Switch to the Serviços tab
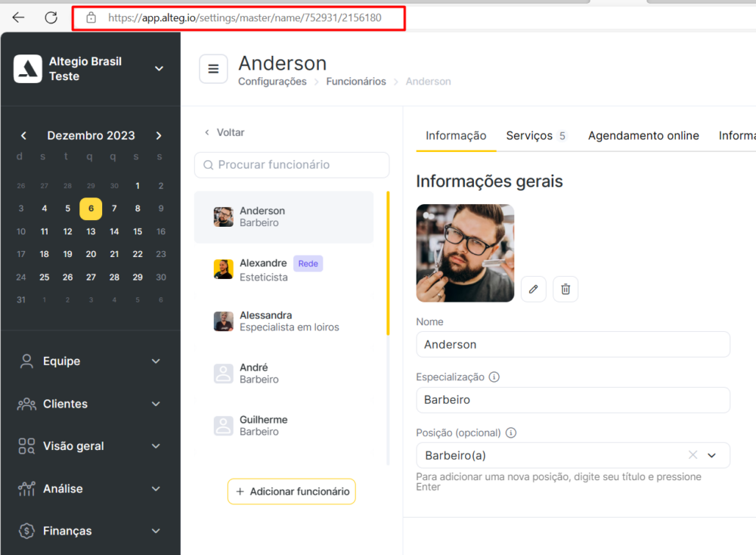This screenshot has width=756, height=555. click(x=536, y=136)
